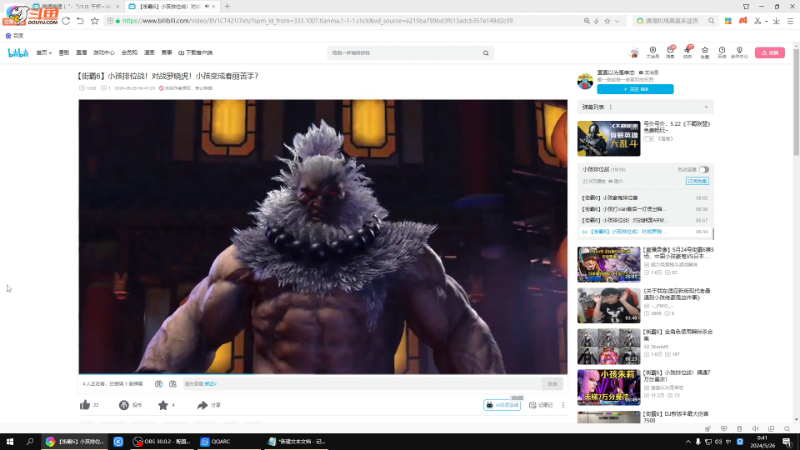Screen dimensions: 800x450
Task: Open recommended video thumbnail 5月24号街霸6
Action: pos(609,264)
